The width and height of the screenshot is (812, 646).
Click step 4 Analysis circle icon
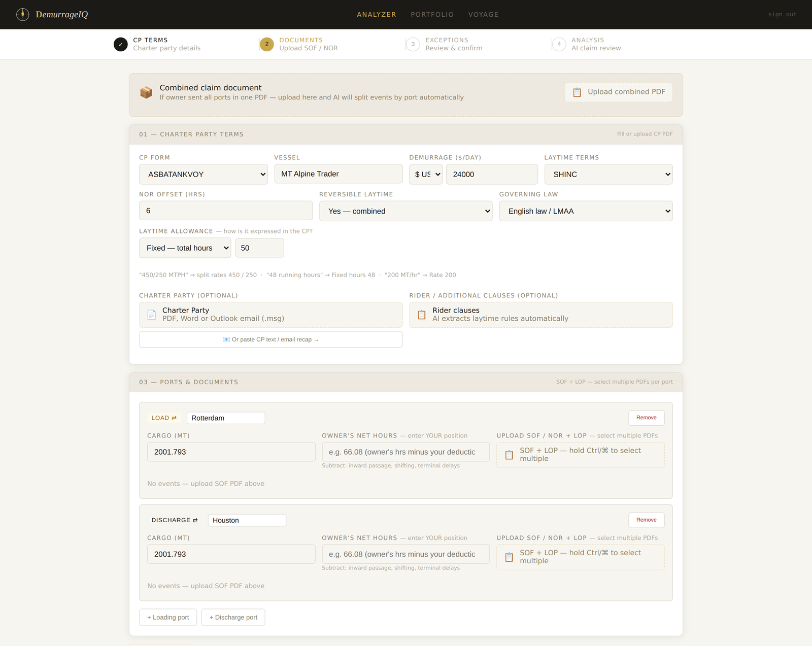(559, 44)
